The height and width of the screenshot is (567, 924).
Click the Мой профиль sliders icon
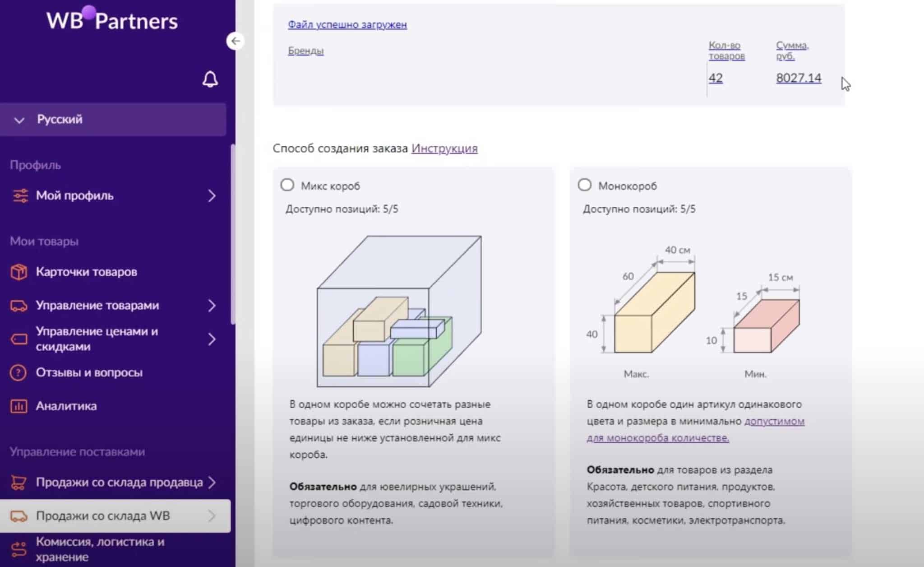tap(20, 195)
